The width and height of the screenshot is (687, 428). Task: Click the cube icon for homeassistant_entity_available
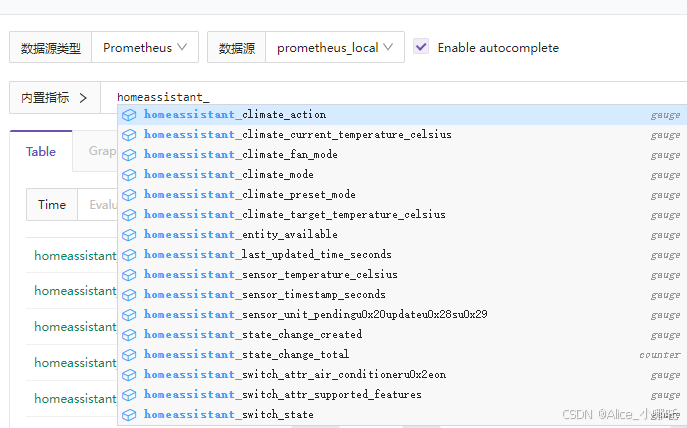coord(129,235)
